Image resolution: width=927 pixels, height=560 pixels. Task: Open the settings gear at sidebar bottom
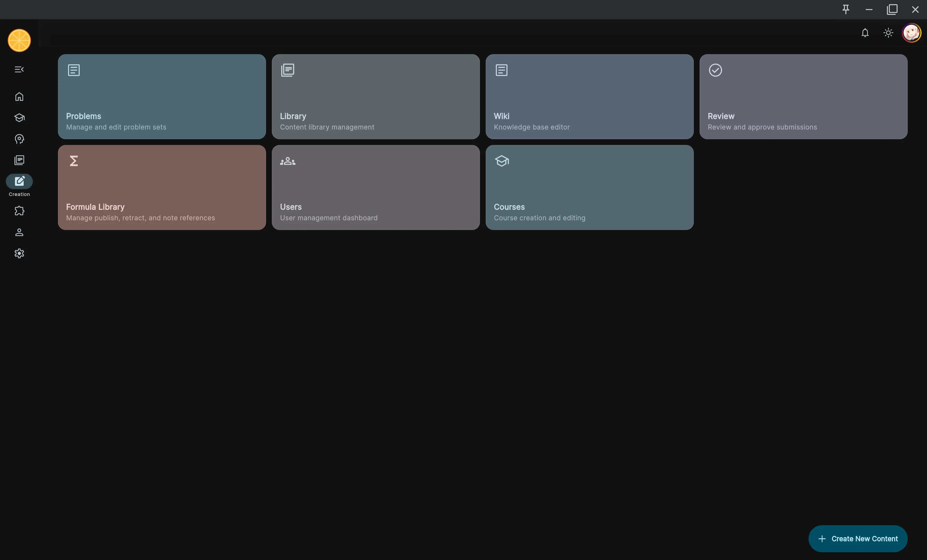pos(19,253)
